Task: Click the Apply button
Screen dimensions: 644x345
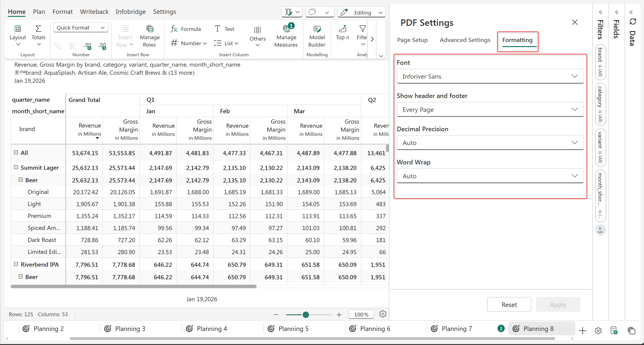Action: 558,304
